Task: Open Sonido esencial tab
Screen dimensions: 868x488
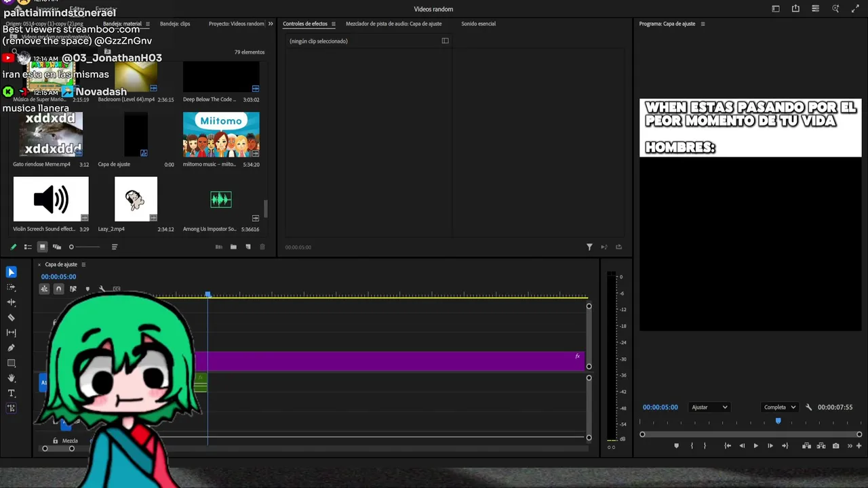Action: tap(478, 24)
